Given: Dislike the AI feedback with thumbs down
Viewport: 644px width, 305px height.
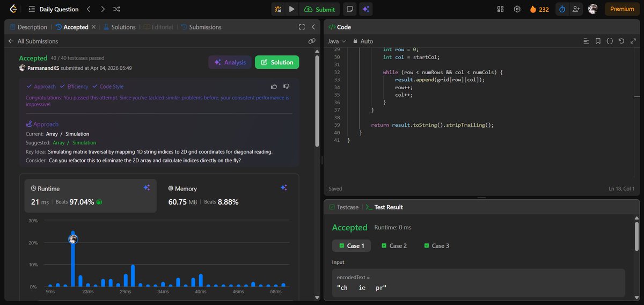Looking at the screenshot, I should tap(287, 86).
